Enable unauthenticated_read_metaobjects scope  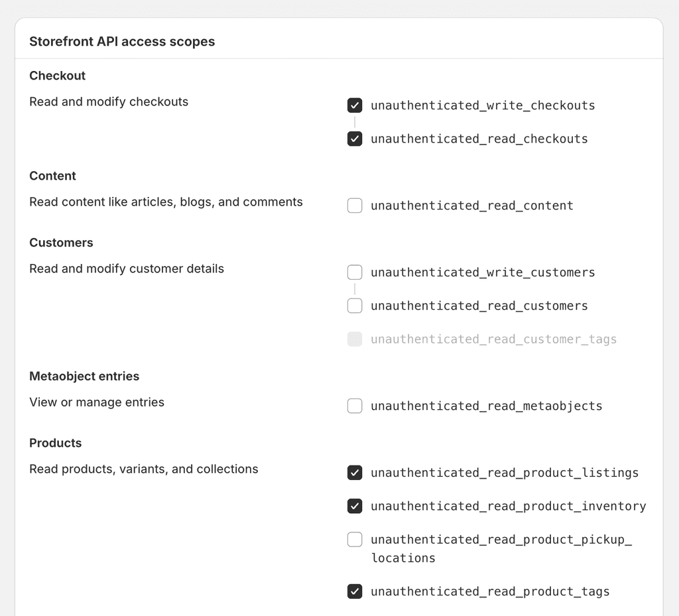point(355,406)
